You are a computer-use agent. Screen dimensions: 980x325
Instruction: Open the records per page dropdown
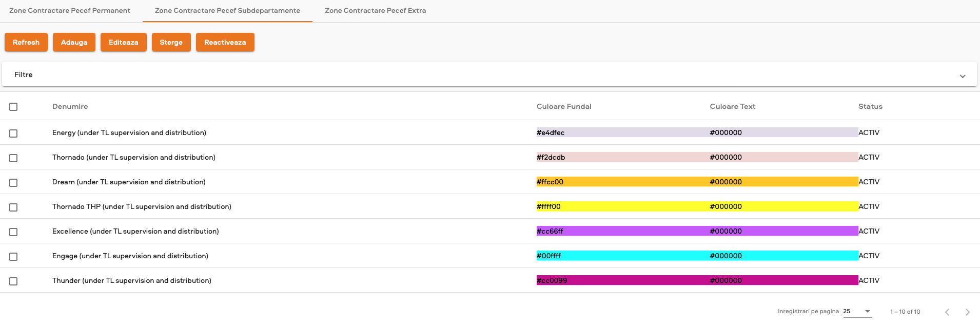(857, 311)
